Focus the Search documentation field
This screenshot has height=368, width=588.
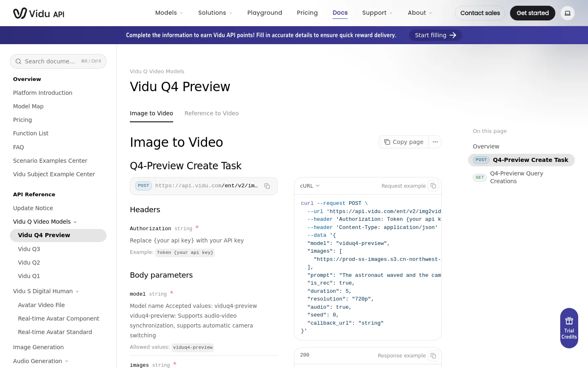click(x=58, y=61)
